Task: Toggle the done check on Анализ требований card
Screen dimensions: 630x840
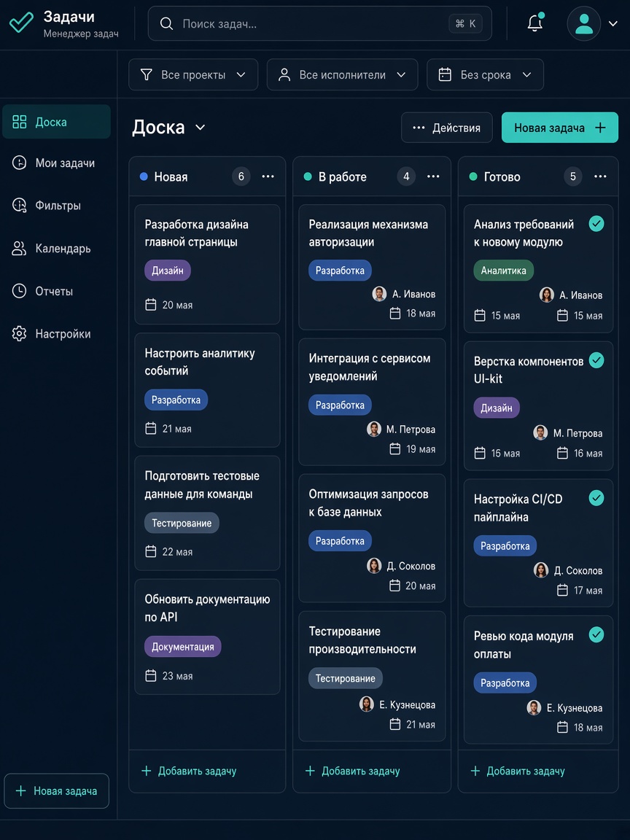Action: pyautogui.click(x=596, y=223)
